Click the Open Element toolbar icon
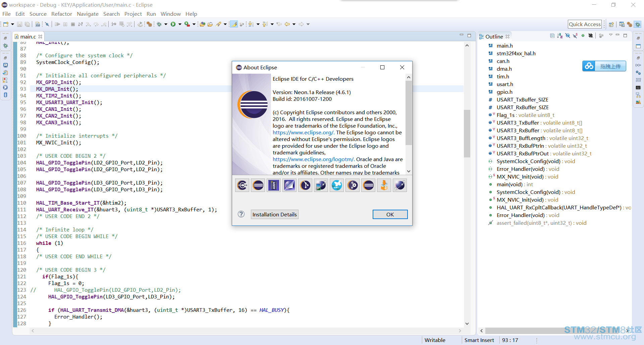The width and height of the screenshot is (644, 345). point(202,24)
